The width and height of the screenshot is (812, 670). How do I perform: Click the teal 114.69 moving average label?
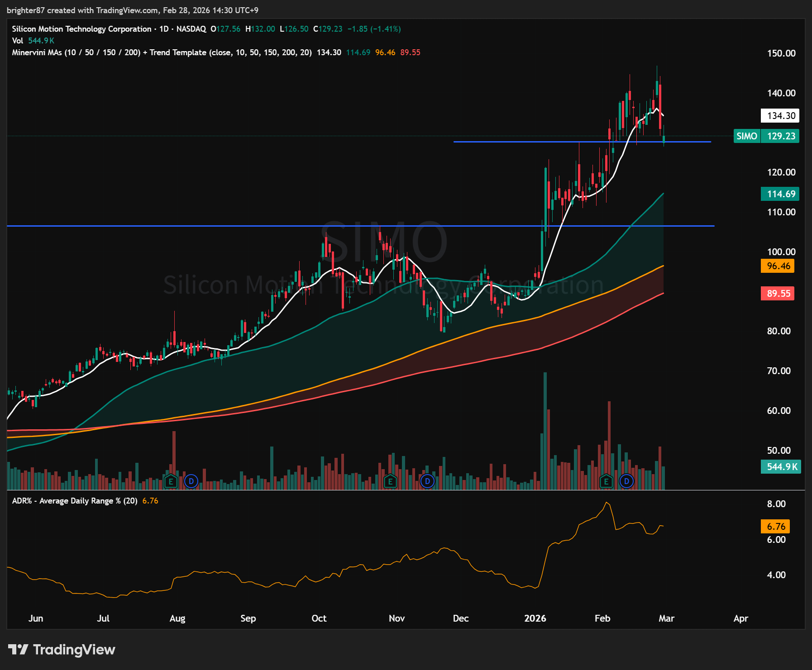(x=780, y=194)
